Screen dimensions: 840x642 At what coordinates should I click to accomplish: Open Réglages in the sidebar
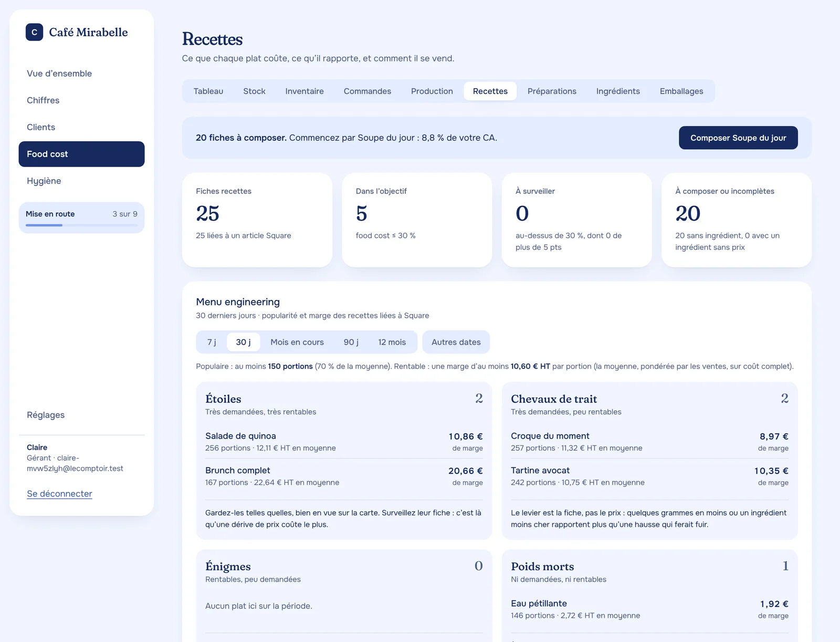[81, 415]
